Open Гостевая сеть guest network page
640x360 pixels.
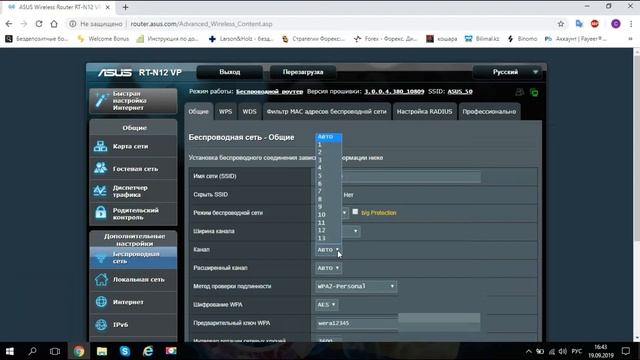[133, 169]
